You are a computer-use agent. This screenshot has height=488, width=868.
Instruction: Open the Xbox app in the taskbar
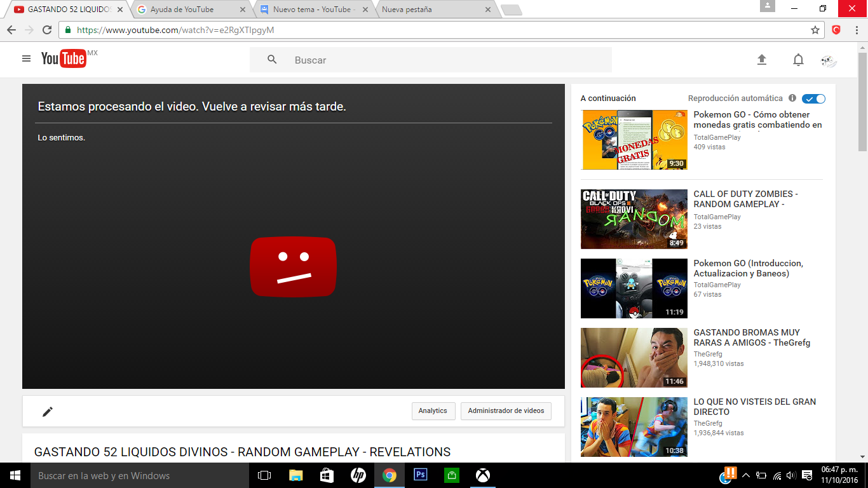[x=483, y=475]
